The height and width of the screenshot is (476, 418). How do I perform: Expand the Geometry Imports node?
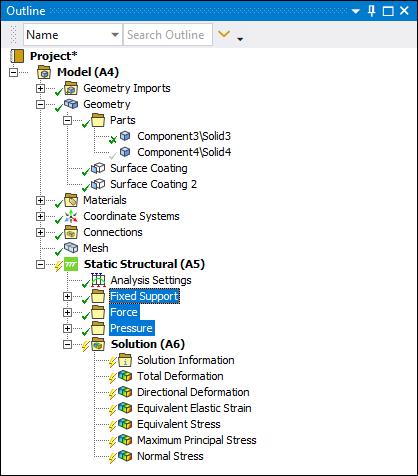pos(40,88)
